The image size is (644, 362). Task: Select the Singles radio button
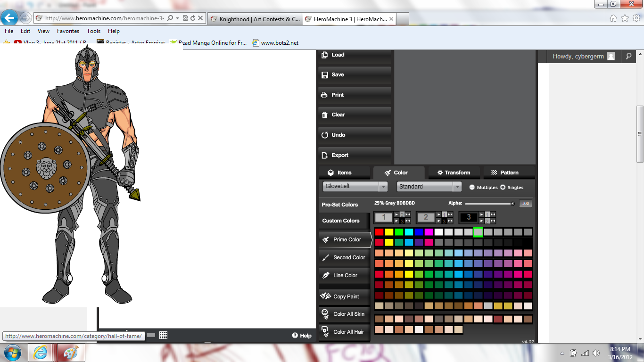pos(503,187)
